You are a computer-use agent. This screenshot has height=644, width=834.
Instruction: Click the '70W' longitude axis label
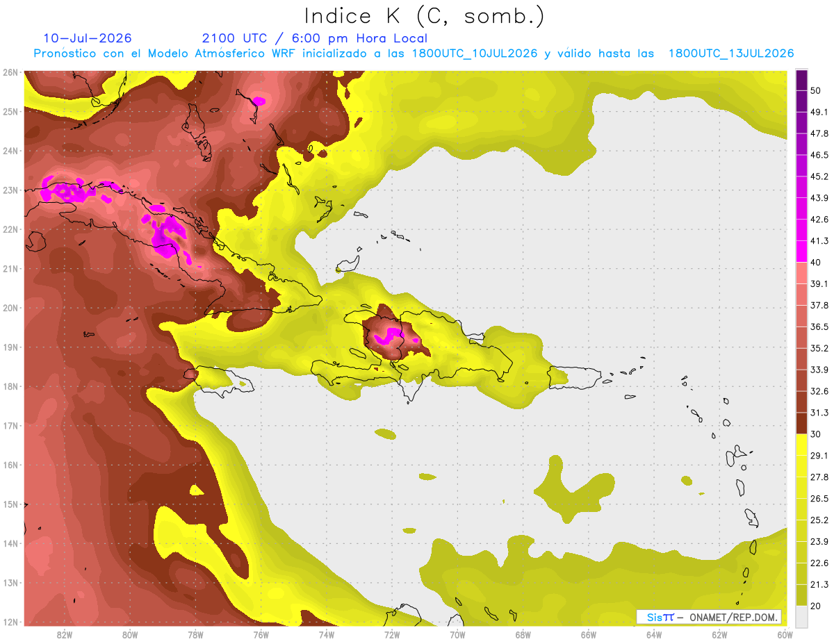coord(457,634)
